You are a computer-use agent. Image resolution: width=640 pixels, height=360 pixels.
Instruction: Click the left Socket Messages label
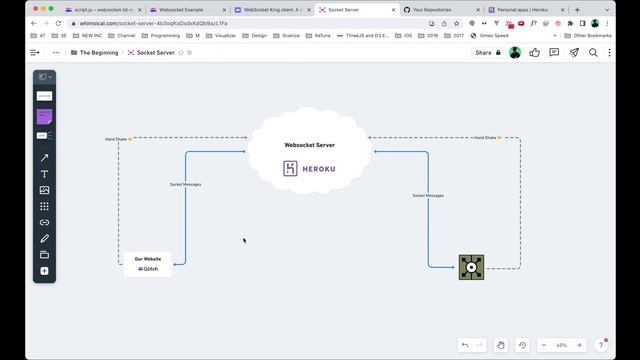(185, 184)
